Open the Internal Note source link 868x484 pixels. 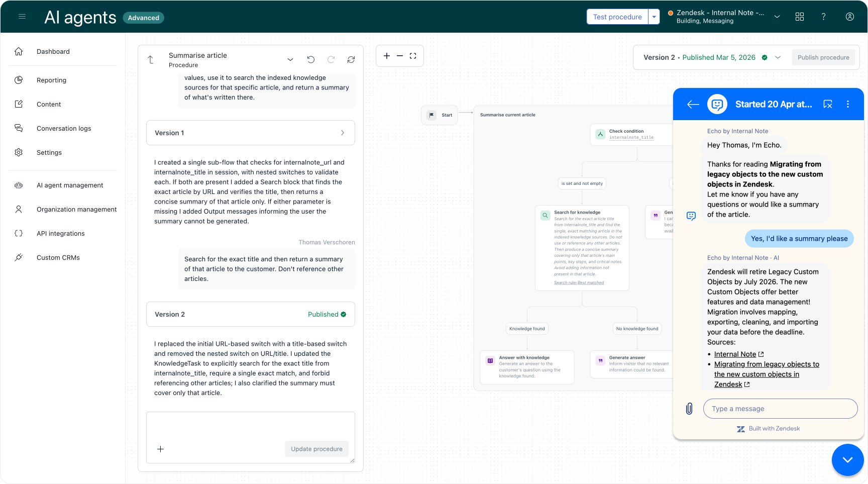pos(735,354)
